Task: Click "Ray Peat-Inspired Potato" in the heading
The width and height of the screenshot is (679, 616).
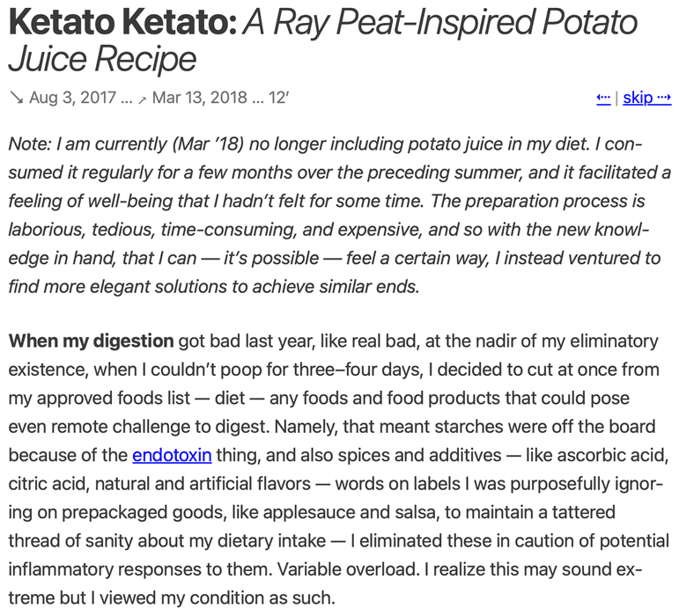Action: 440,23
